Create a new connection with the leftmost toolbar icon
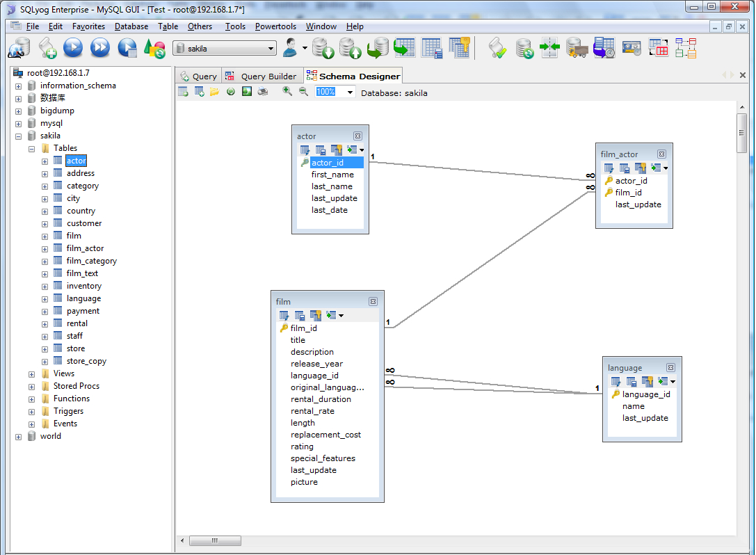This screenshot has height=555, width=756. pyautogui.click(x=19, y=48)
